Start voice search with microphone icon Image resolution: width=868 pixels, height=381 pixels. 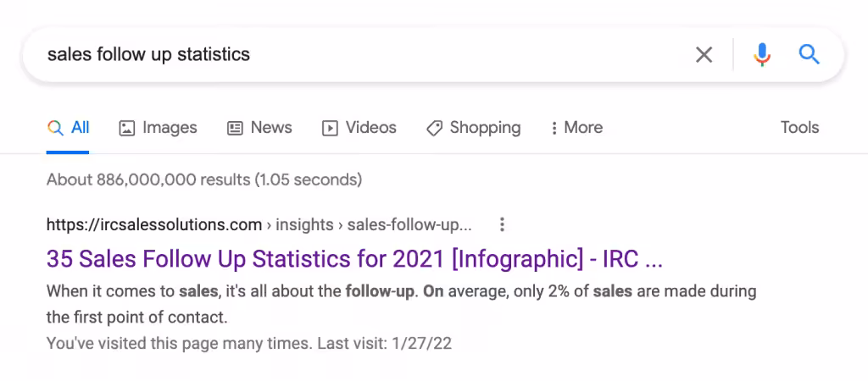pyautogui.click(x=762, y=55)
